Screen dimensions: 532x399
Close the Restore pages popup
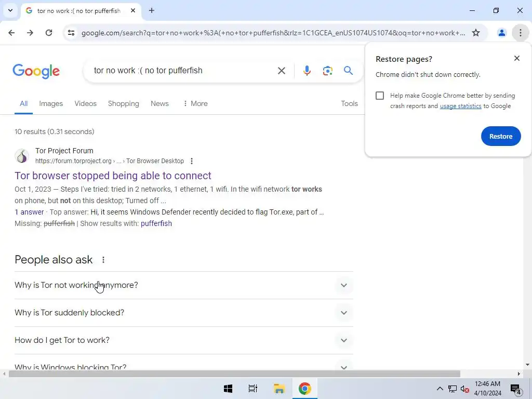pyautogui.click(x=517, y=58)
